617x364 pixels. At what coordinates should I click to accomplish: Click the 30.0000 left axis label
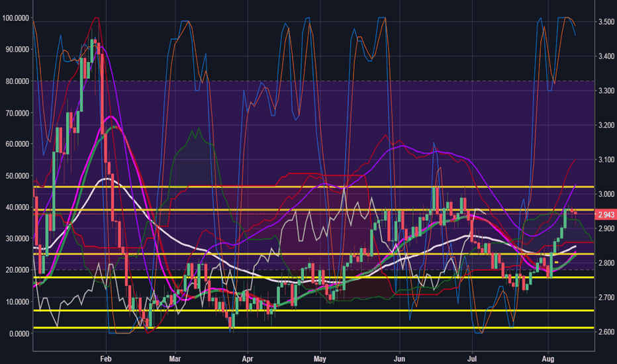point(17,238)
